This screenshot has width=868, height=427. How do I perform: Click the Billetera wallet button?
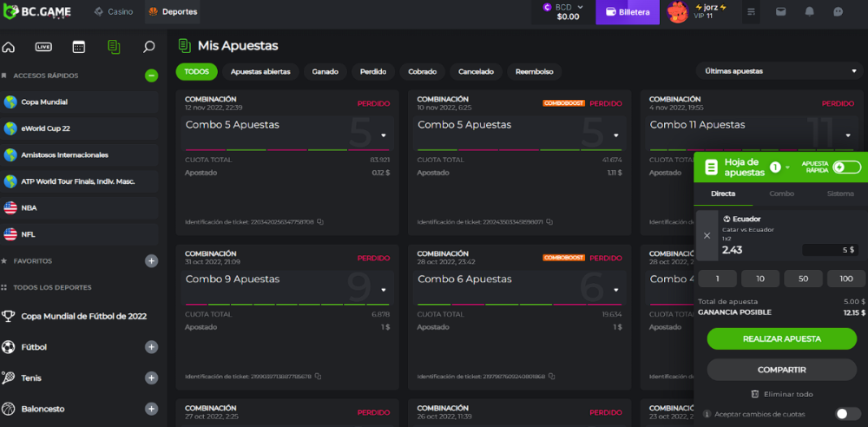click(627, 12)
